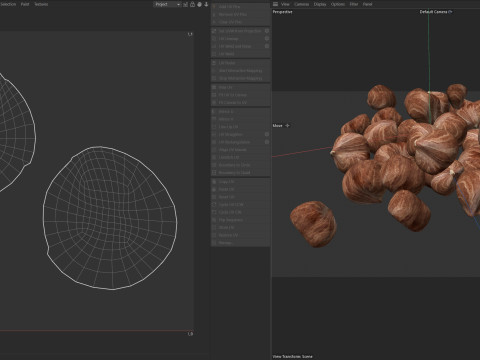
Task: Click the View Transform: Scene status text
Action: click(x=293, y=357)
